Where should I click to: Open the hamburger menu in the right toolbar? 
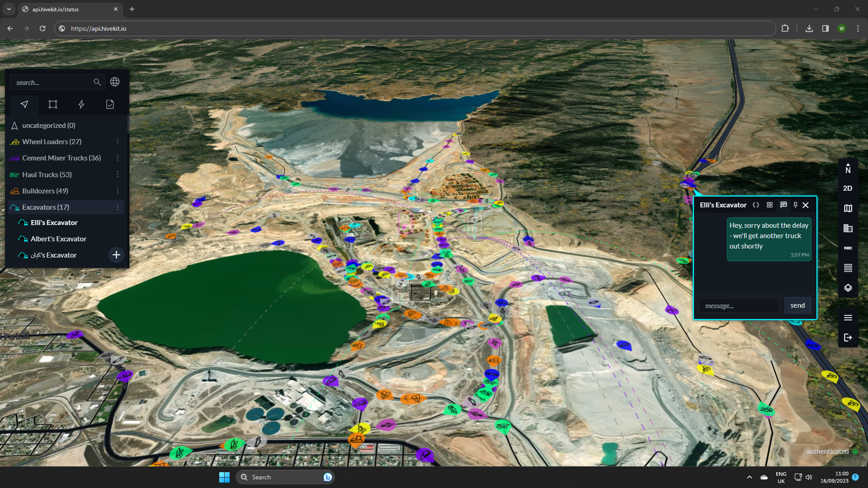[848, 318]
